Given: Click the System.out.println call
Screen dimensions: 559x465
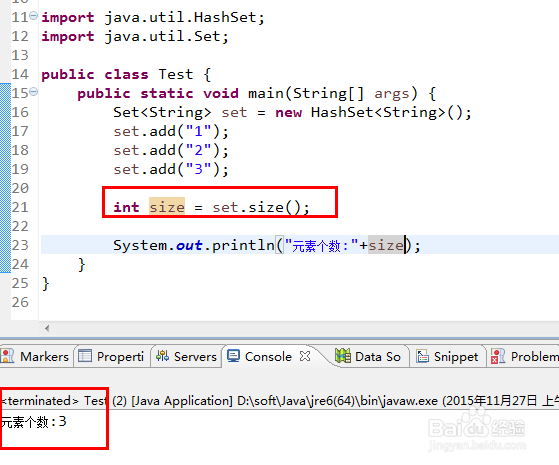Looking at the screenshot, I should pyautogui.click(x=267, y=245).
